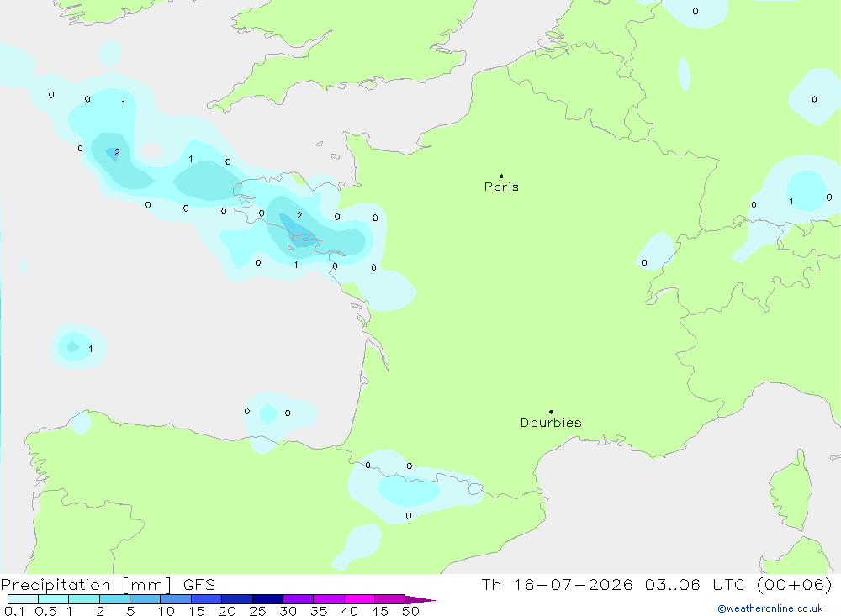Click the date text 16-07-2026
The width and height of the screenshot is (841, 616).
[x=574, y=584]
